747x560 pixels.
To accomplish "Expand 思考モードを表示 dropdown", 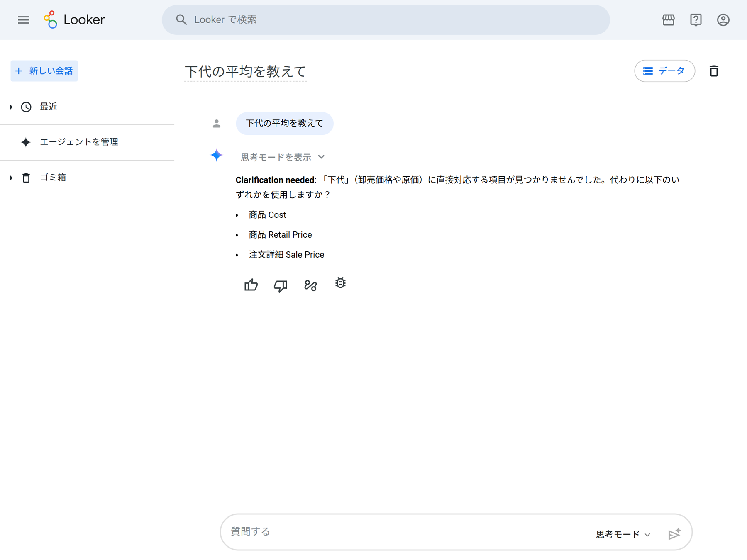I will (x=283, y=157).
